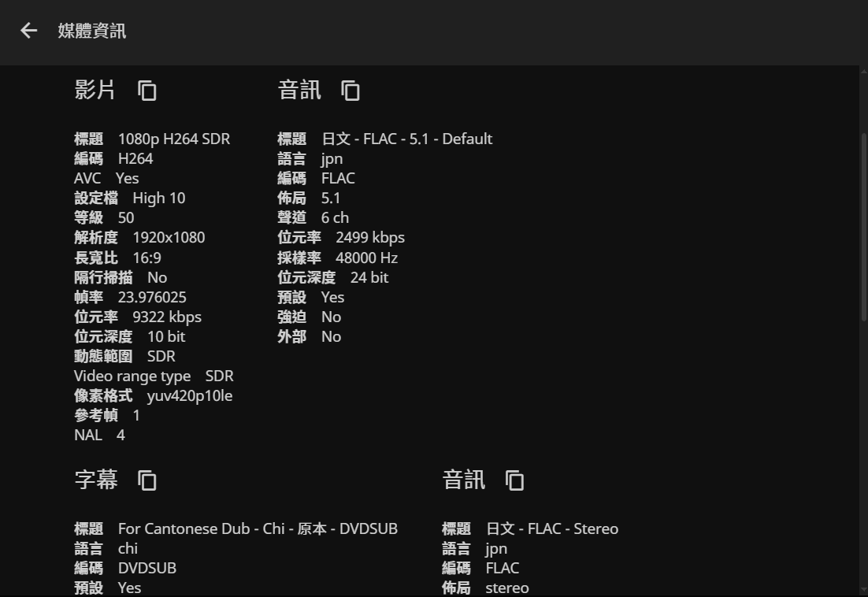Copy the 字幕 subtitle stream info
The width and height of the screenshot is (868, 597).
pos(147,480)
